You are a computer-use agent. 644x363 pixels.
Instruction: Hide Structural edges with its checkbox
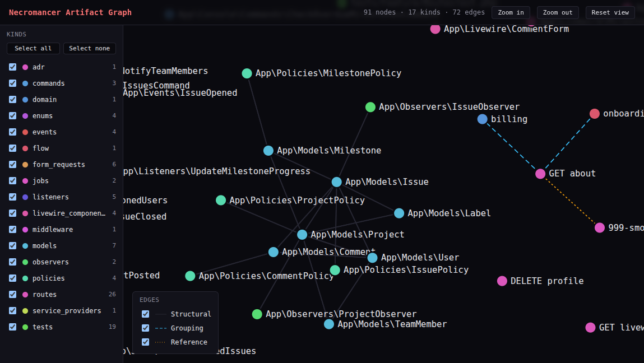(145, 314)
